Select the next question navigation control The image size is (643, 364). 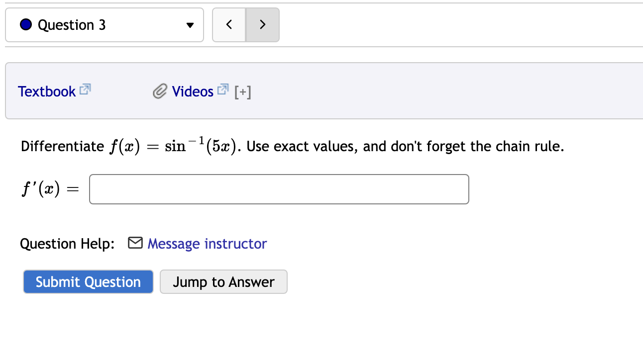pos(262,24)
